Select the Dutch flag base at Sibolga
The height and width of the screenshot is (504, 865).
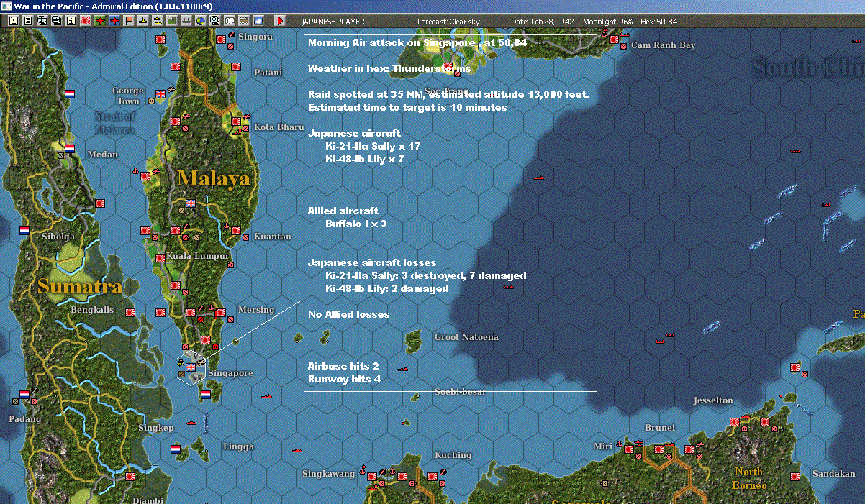(24, 231)
